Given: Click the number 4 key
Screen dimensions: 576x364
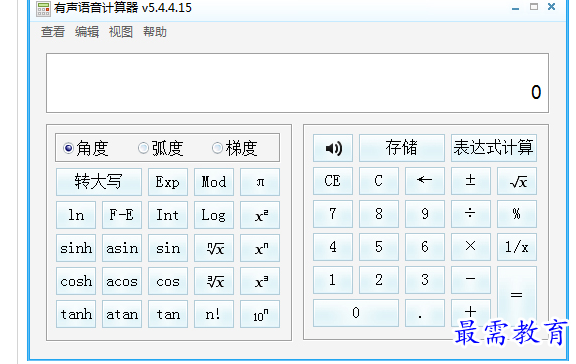Looking at the screenshot, I should [x=333, y=247].
